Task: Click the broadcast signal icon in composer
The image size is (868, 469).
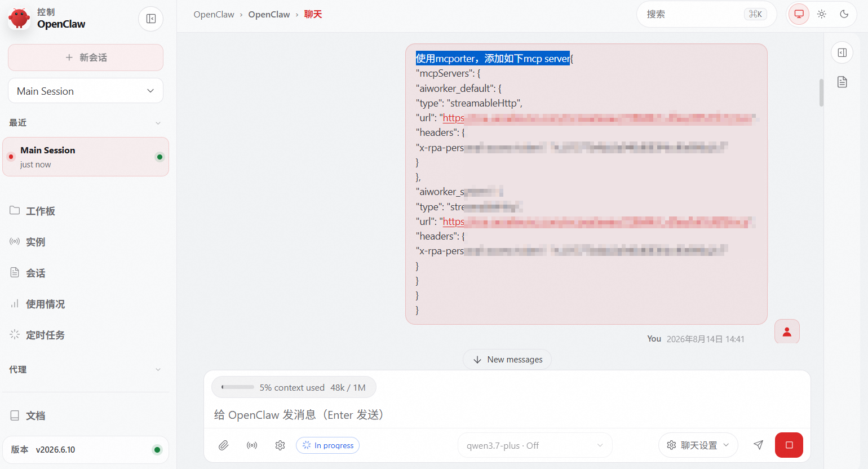Action: (252, 445)
